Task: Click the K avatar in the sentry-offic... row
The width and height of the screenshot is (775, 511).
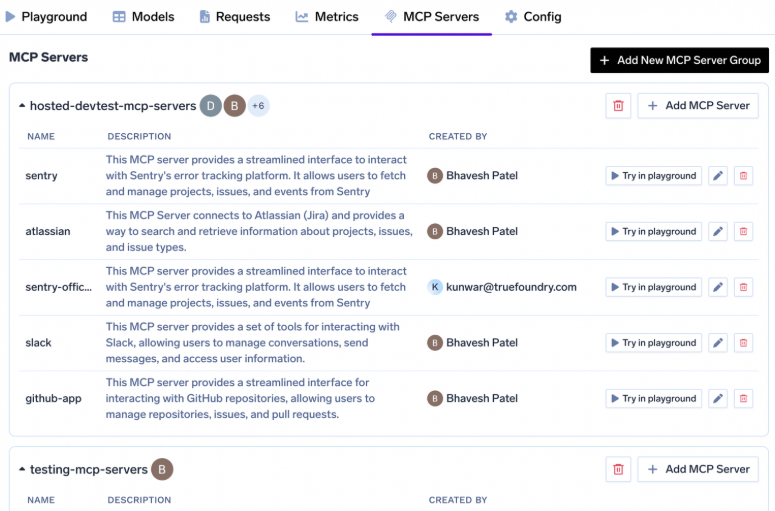Action: (435, 287)
